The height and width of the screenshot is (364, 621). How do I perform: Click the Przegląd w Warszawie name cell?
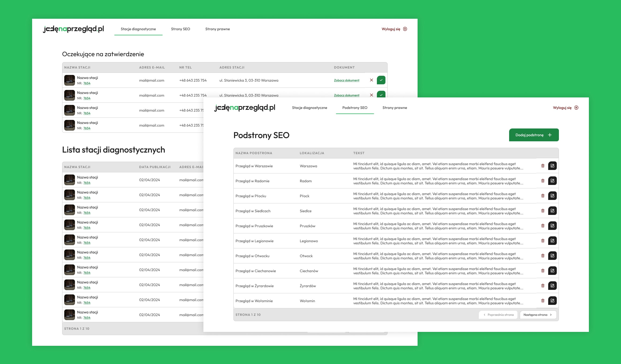point(254,166)
